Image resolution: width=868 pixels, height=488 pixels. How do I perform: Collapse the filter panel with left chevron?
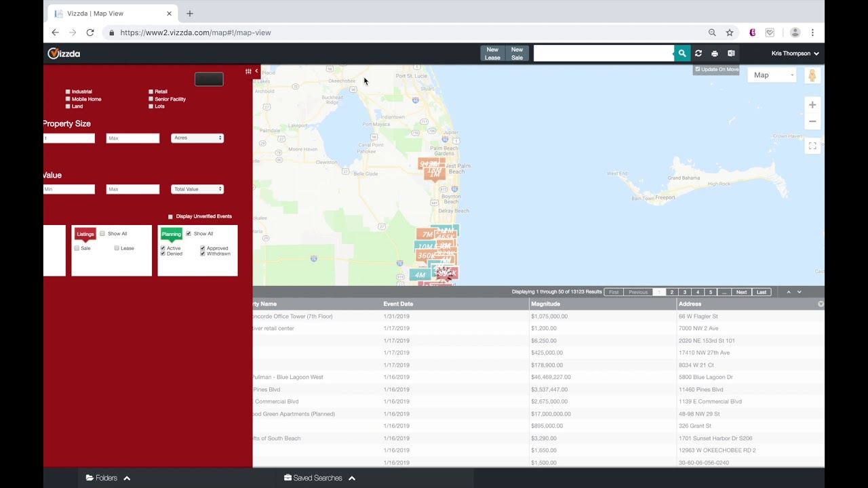coord(256,71)
